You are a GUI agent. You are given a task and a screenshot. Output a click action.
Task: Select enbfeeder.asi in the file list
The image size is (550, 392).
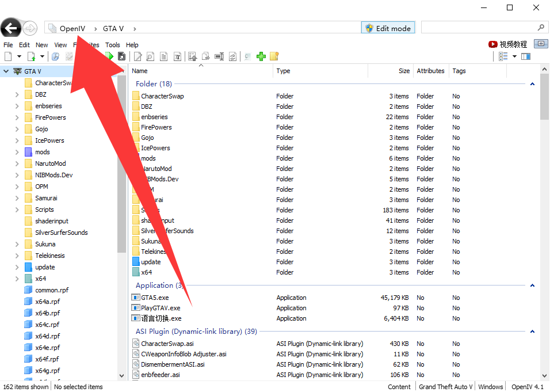[161, 375]
